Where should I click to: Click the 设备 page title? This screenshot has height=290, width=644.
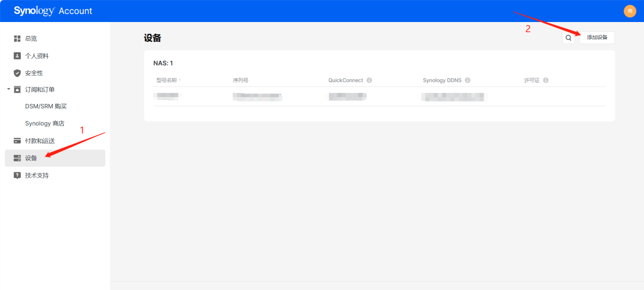point(152,38)
